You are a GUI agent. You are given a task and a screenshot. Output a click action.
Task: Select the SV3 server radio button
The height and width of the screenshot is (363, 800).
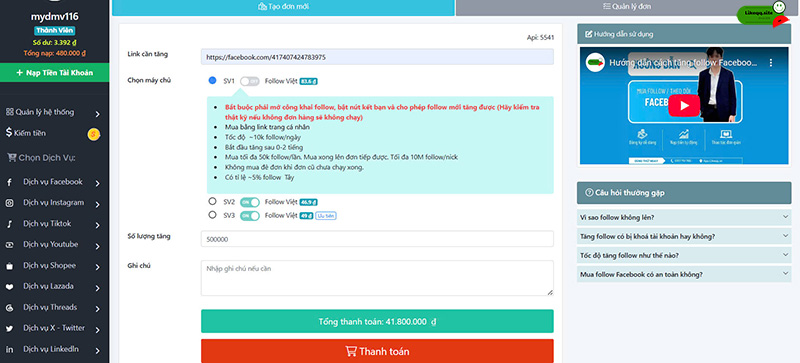pos(212,215)
